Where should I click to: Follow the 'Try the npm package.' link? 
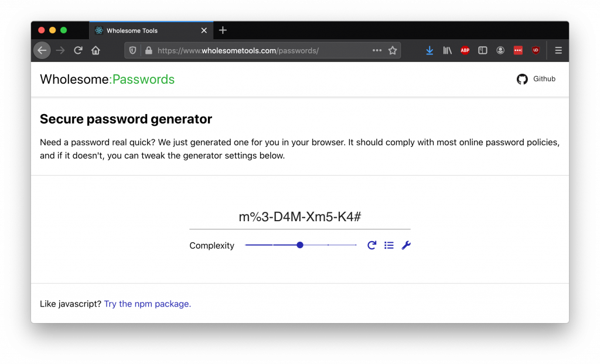point(147,304)
